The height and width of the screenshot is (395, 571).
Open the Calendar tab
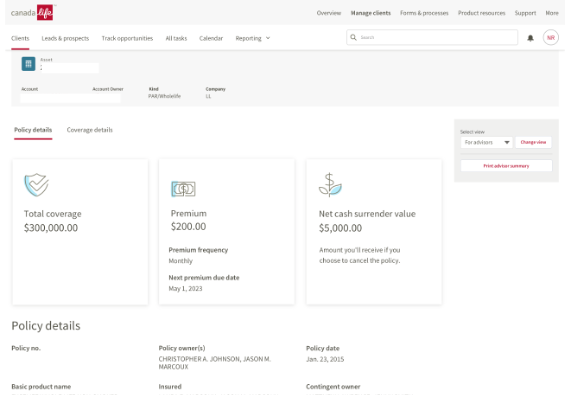click(x=211, y=38)
